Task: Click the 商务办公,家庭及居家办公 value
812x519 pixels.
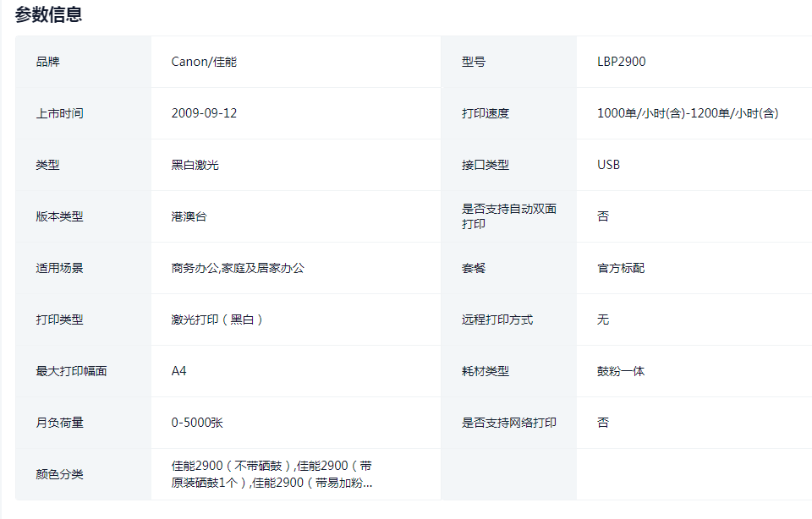Action: pos(238,268)
